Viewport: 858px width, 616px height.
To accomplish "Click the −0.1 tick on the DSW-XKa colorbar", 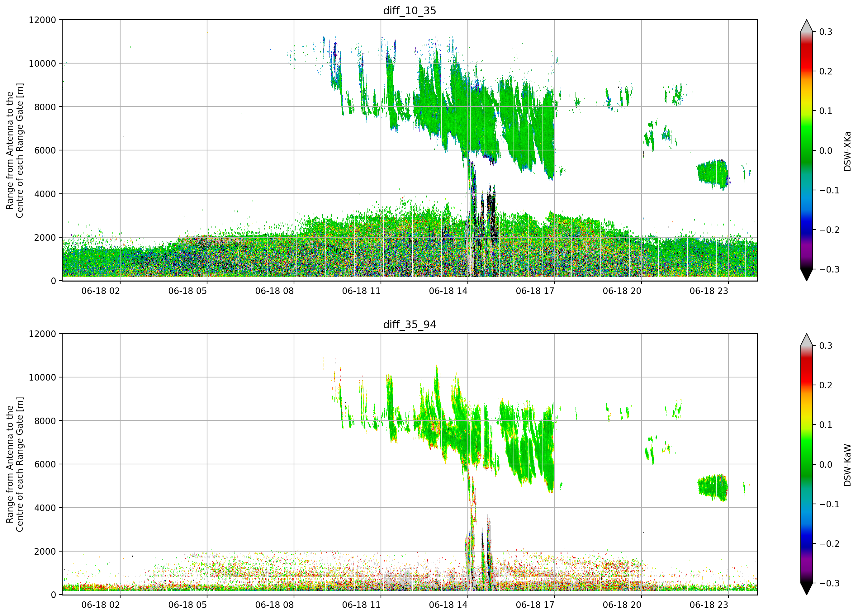I will click(829, 190).
